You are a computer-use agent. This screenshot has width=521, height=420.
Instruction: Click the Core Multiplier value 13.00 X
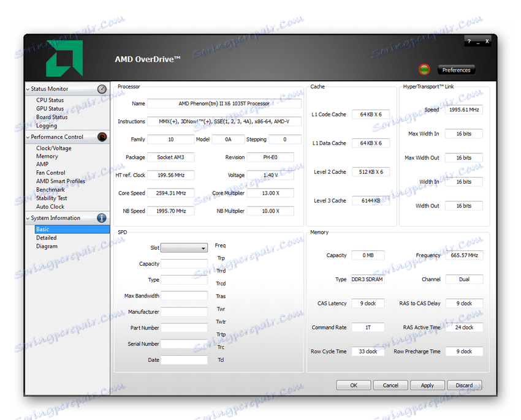click(270, 193)
